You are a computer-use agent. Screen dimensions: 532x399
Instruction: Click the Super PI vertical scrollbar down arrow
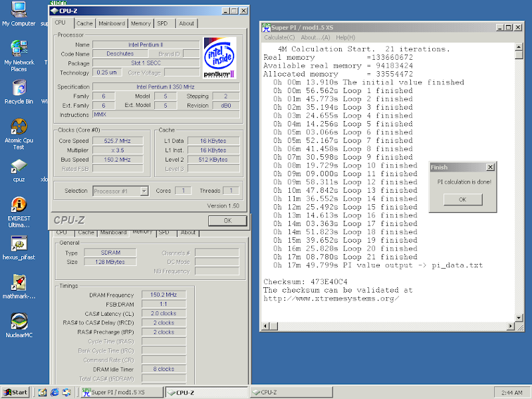coord(519,318)
